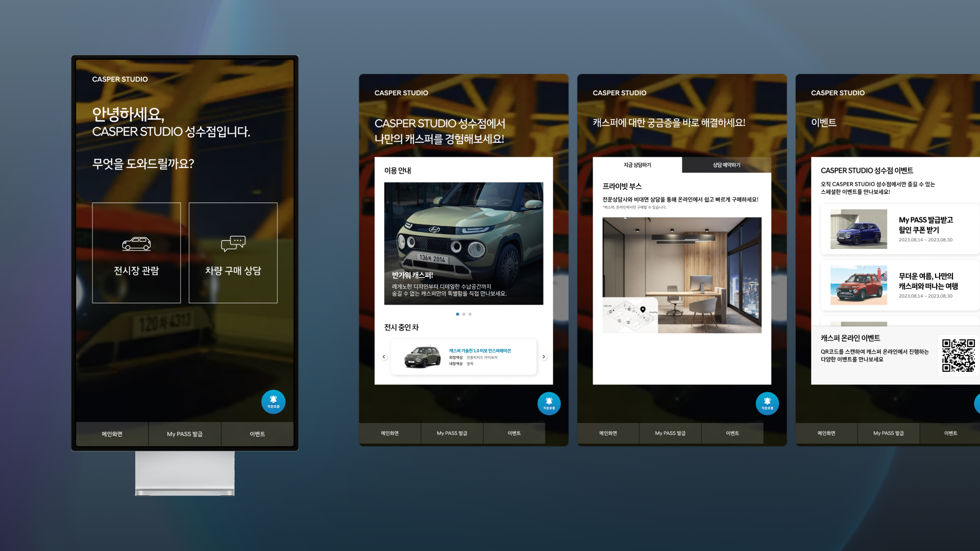The width and height of the screenshot is (980, 551).
Task: Tap the staff call bell on 이용 안내 screen
Action: (x=549, y=403)
